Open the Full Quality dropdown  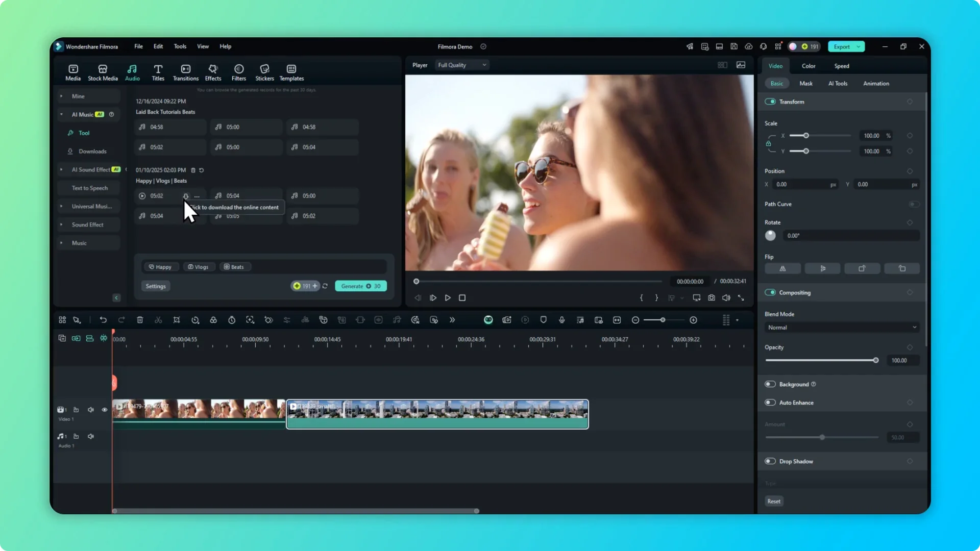(x=462, y=65)
